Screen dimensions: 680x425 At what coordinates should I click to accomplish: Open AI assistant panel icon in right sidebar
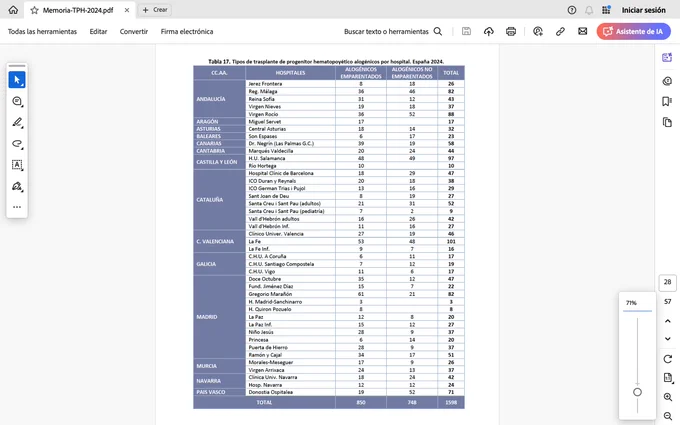pos(667,57)
